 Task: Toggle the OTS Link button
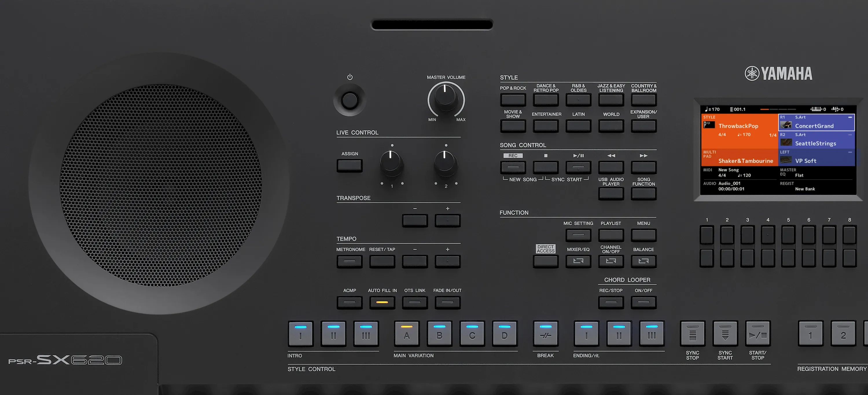[x=415, y=302]
